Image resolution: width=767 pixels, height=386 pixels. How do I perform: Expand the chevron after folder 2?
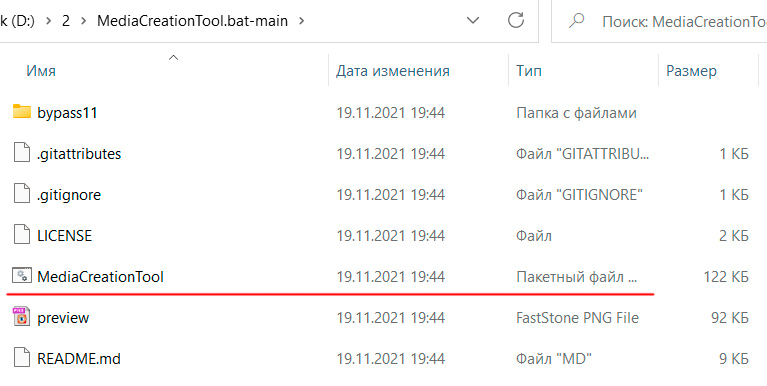pos(83,21)
